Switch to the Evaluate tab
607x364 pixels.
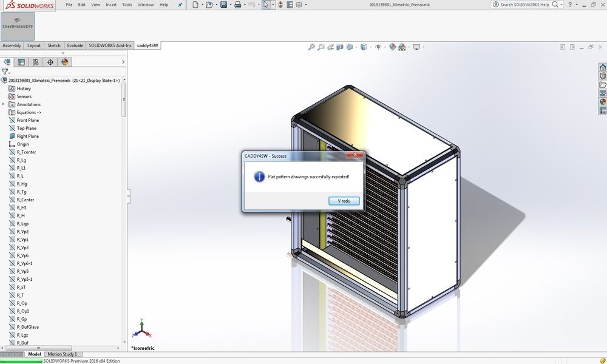75,45
